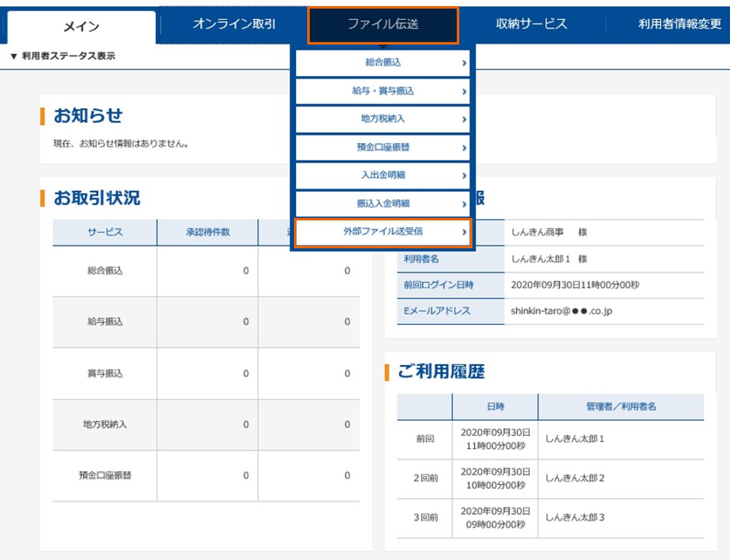The height and width of the screenshot is (560, 730).
Task: Click 給与振込 row in status table
Action: pyautogui.click(x=206, y=322)
